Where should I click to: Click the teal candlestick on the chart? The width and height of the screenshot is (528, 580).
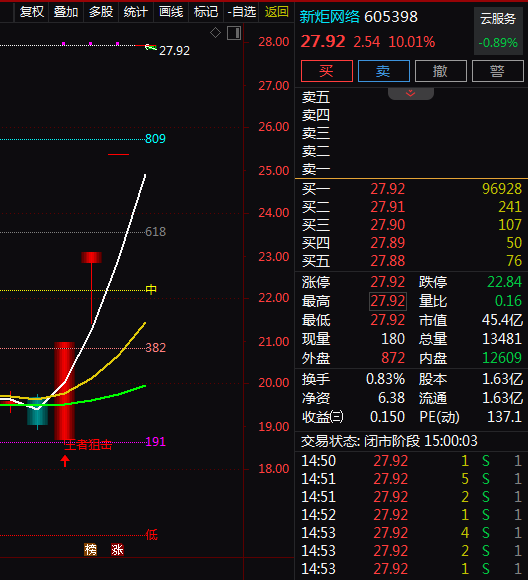click(x=37, y=411)
